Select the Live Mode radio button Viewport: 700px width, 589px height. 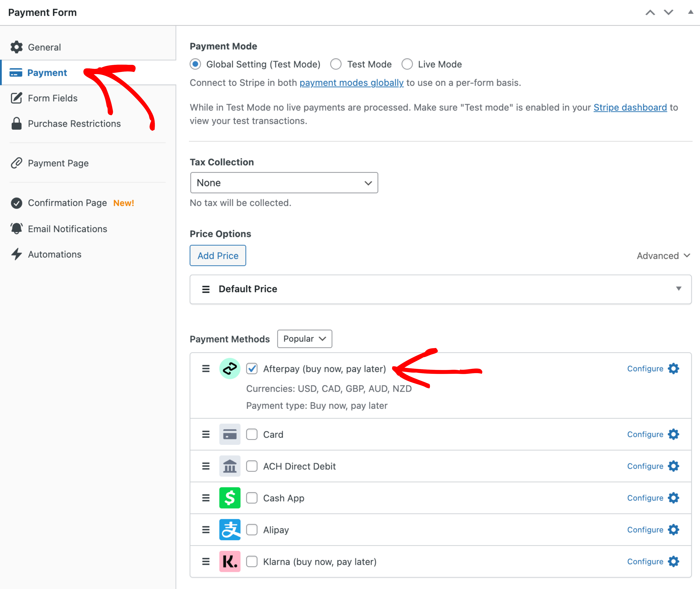tap(407, 64)
